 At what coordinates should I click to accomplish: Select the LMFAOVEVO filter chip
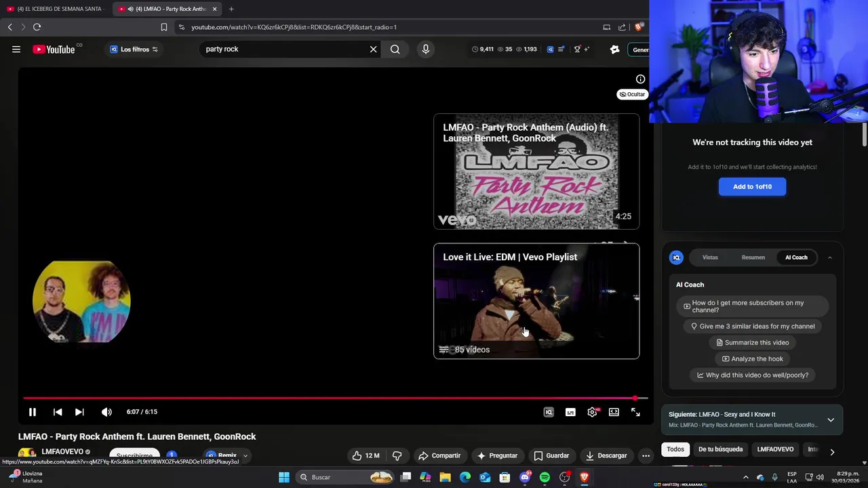pyautogui.click(x=775, y=449)
